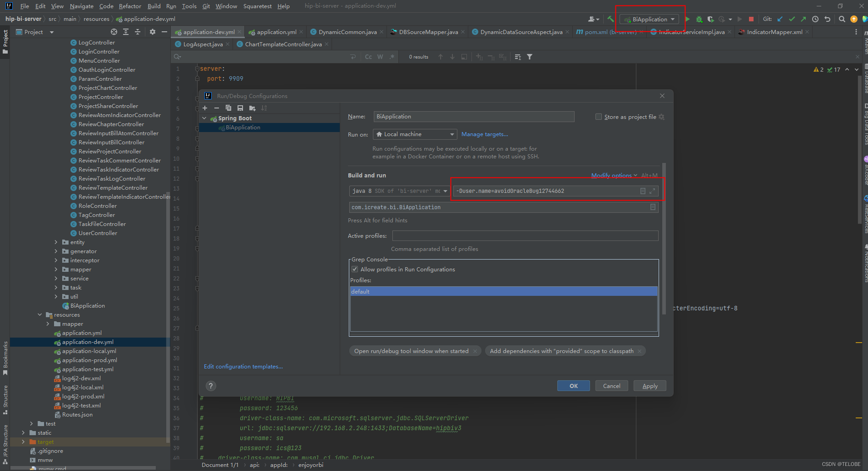
Task: Open Project panel gear options
Action: [153, 32]
